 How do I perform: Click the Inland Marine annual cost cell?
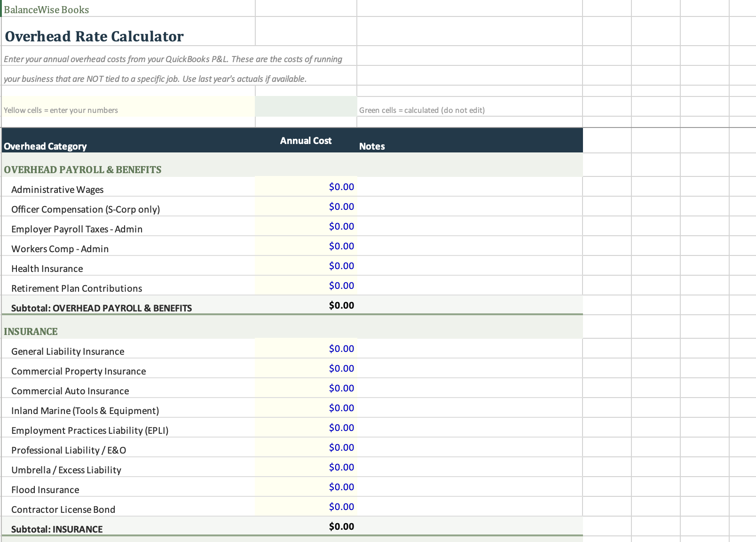306,408
